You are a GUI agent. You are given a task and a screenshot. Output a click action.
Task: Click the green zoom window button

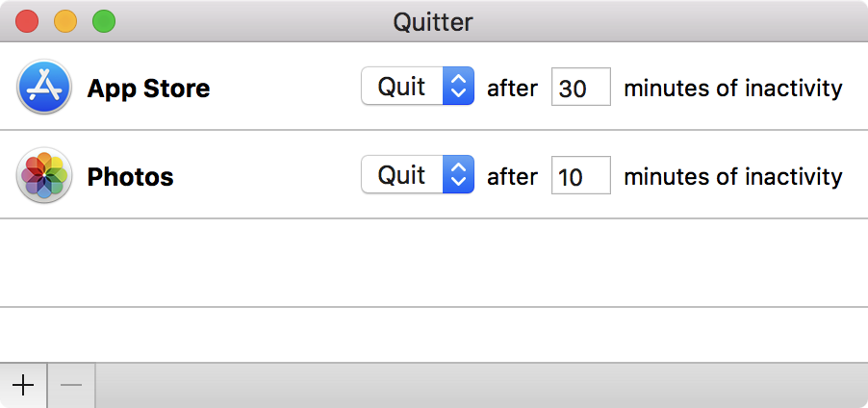tap(103, 20)
